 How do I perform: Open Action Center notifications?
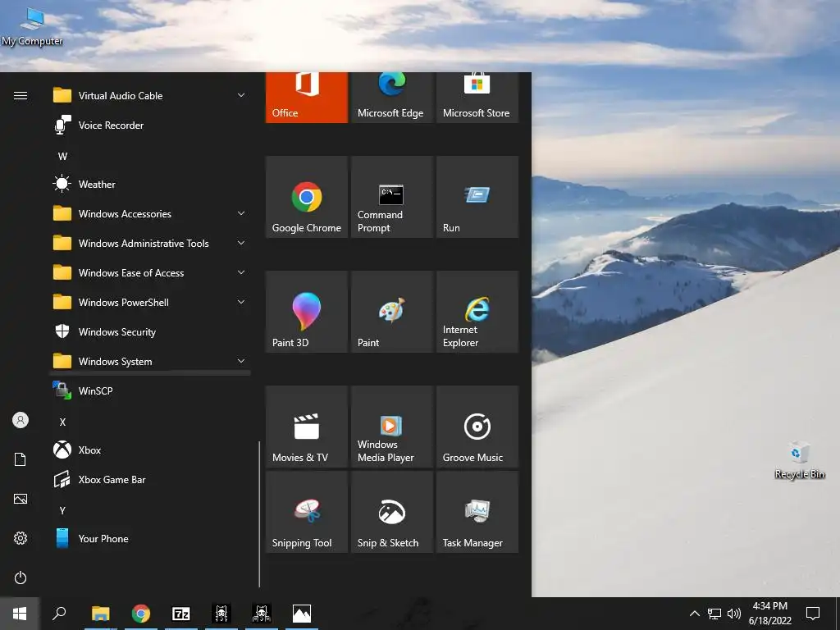[x=813, y=614]
